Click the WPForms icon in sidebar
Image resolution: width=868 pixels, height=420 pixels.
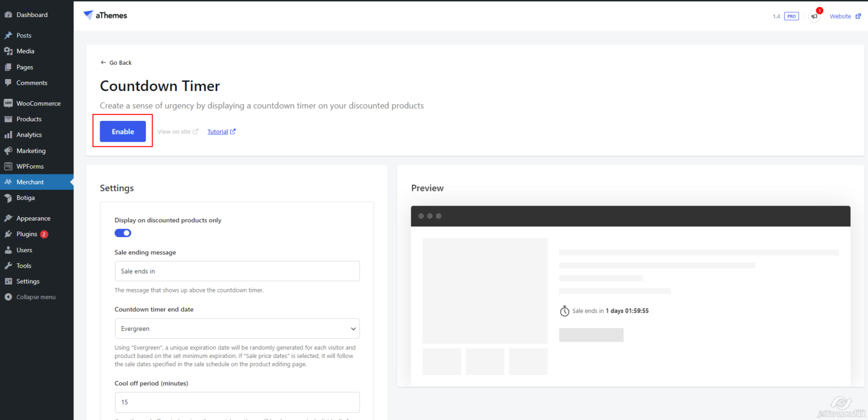(8, 167)
